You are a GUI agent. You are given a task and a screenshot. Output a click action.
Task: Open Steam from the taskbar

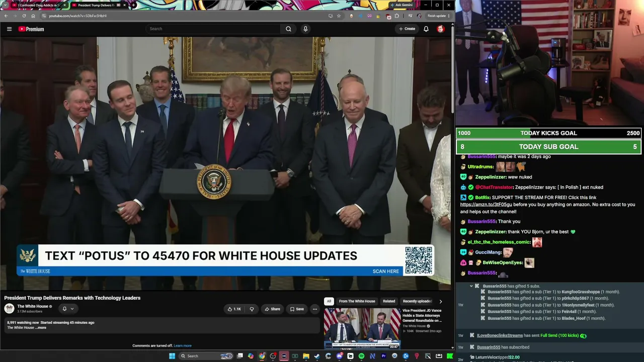tap(317, 356)
